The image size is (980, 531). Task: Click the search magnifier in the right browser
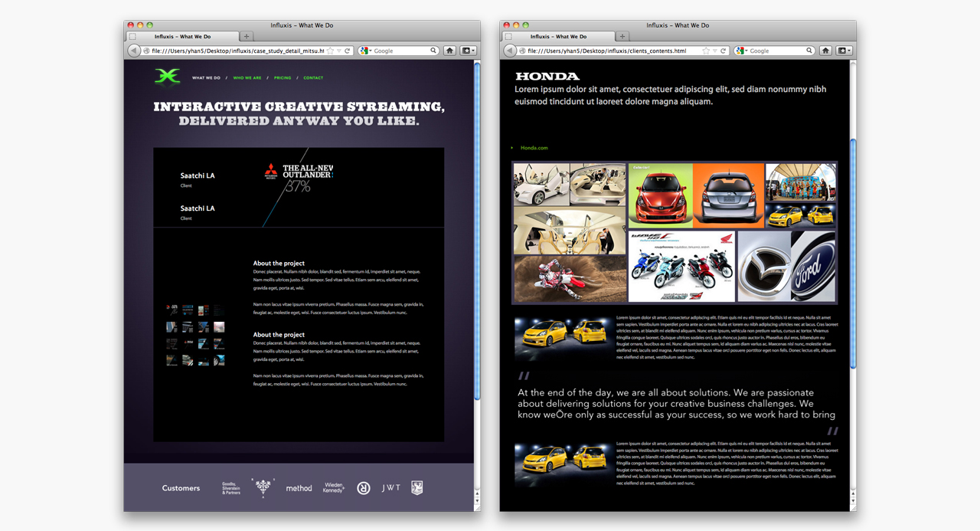click(x=809, y=51)
